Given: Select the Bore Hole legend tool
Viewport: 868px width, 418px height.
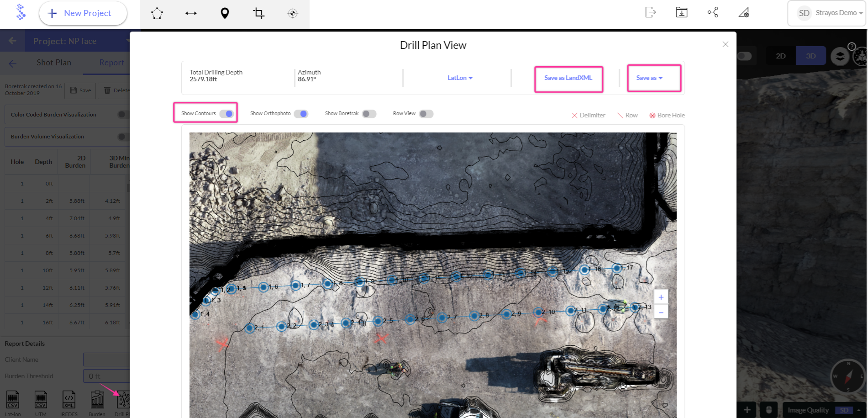Looking at the screenshot, I should tap(667, 116).
